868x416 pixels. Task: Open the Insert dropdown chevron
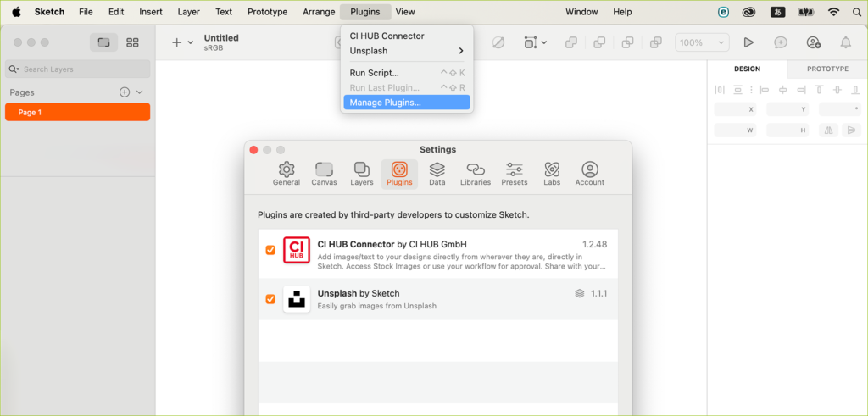[x=191, y=42]
